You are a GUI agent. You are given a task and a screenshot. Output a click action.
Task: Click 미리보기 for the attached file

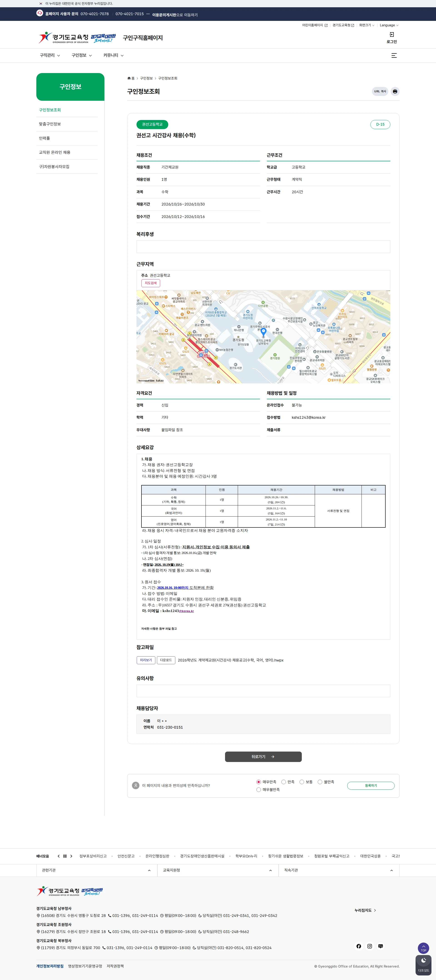point(146,660)
